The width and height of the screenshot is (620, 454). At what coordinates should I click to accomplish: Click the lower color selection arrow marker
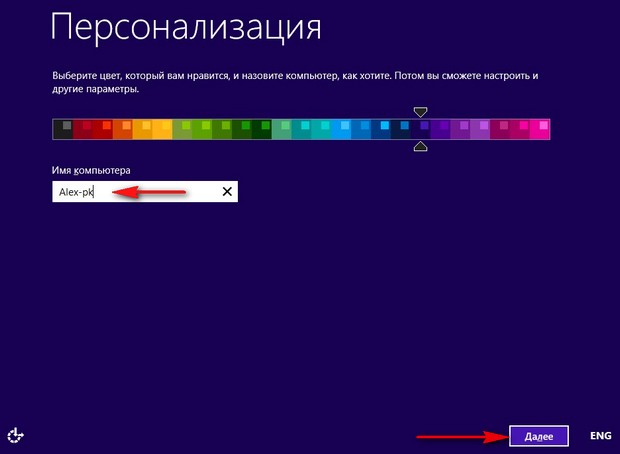pos(420,147)
